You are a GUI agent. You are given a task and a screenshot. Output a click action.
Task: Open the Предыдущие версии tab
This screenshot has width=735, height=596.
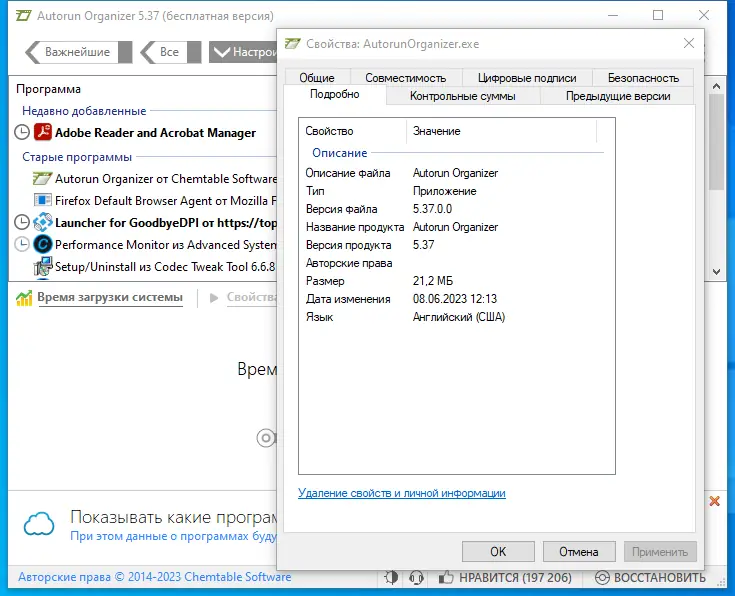coord(618,96)
